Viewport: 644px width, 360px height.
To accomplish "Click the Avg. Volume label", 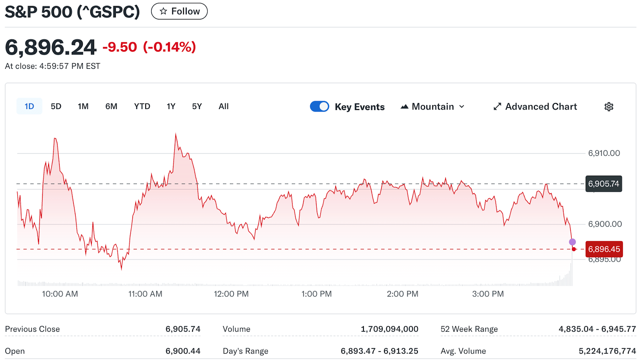I will click(463, 351).
